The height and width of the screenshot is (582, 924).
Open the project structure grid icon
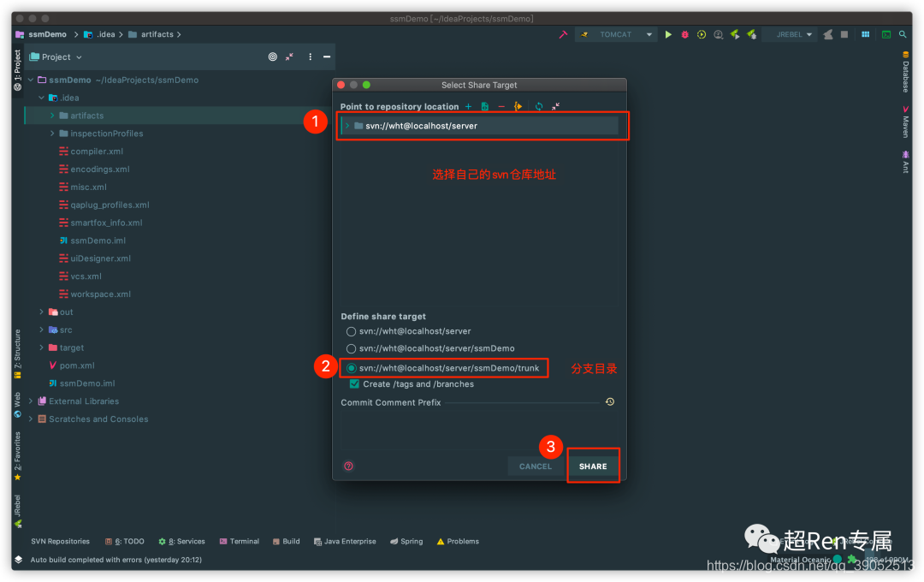point(865,35)
